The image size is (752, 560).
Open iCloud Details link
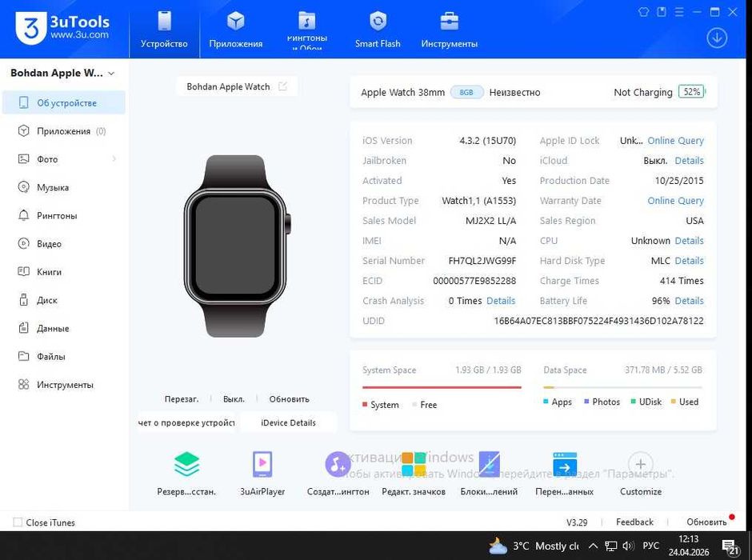pyautogui.click(x=689, y=161)
